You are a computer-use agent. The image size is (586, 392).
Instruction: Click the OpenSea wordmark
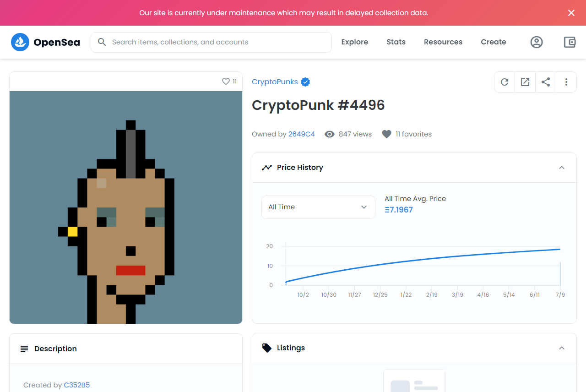coord(57,43)
